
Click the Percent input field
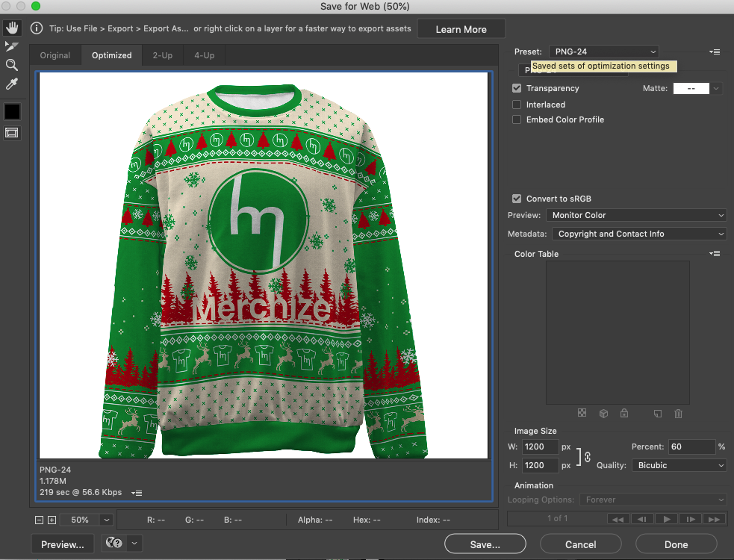(x=692, y=447)
